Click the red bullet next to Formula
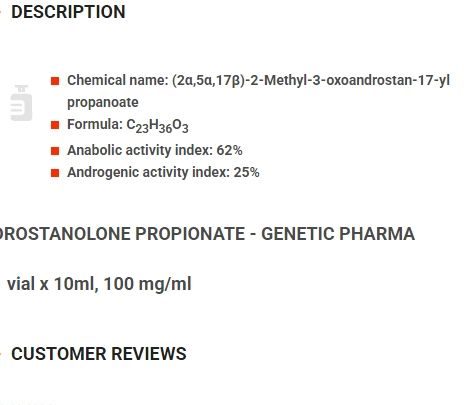 [x=55, y=125]
